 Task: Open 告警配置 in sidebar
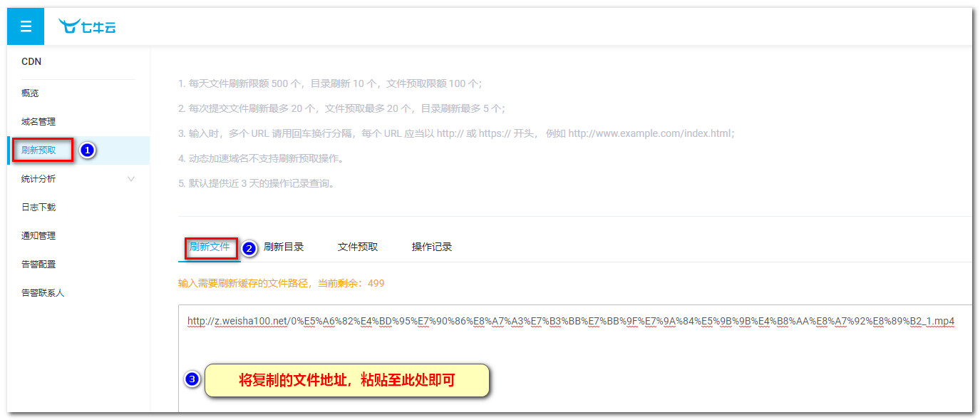pos(38,265)
